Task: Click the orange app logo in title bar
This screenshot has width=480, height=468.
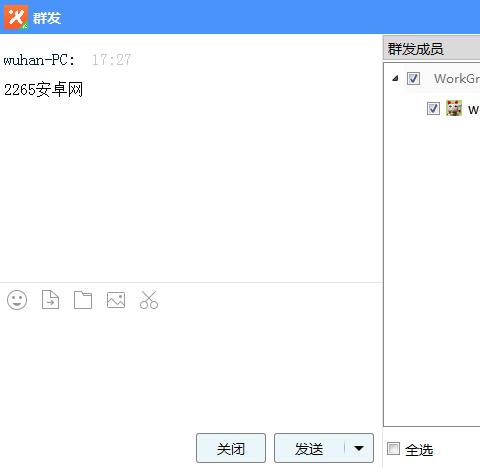Action: 16,17
